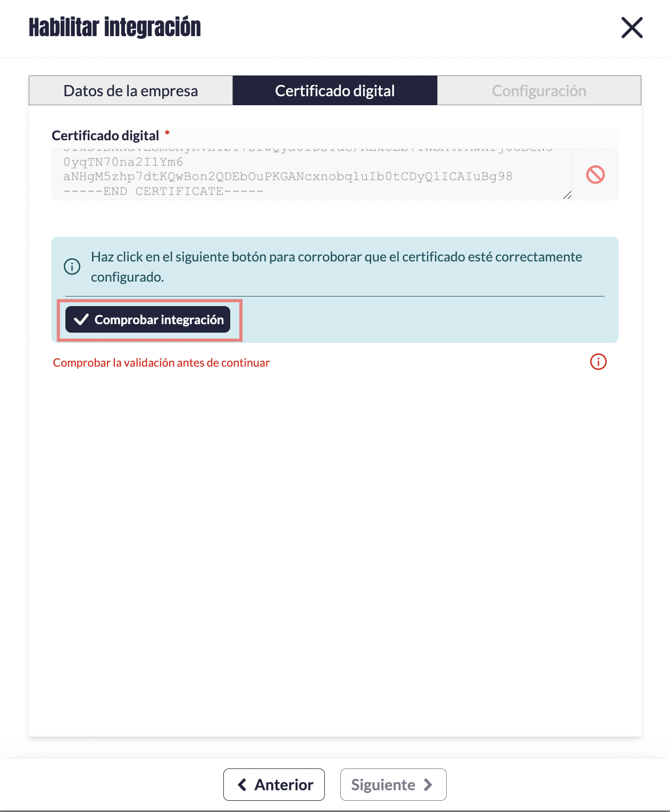Proceed with the Siguiente button label
The image size is (670, 812).
(383, 785)
